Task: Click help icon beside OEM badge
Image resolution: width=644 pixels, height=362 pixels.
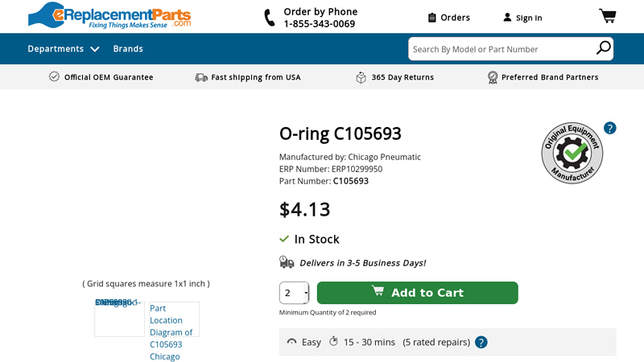Action: [x=609, y=128]
